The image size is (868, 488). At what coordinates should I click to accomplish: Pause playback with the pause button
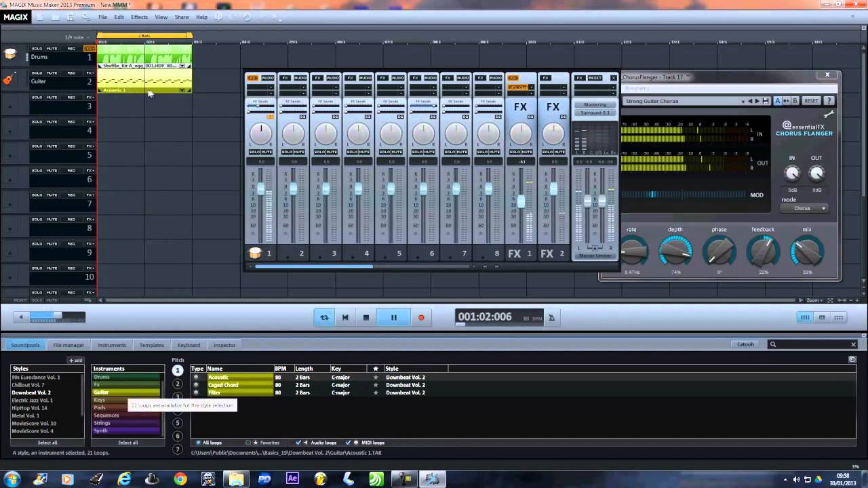tap(393, 317)
